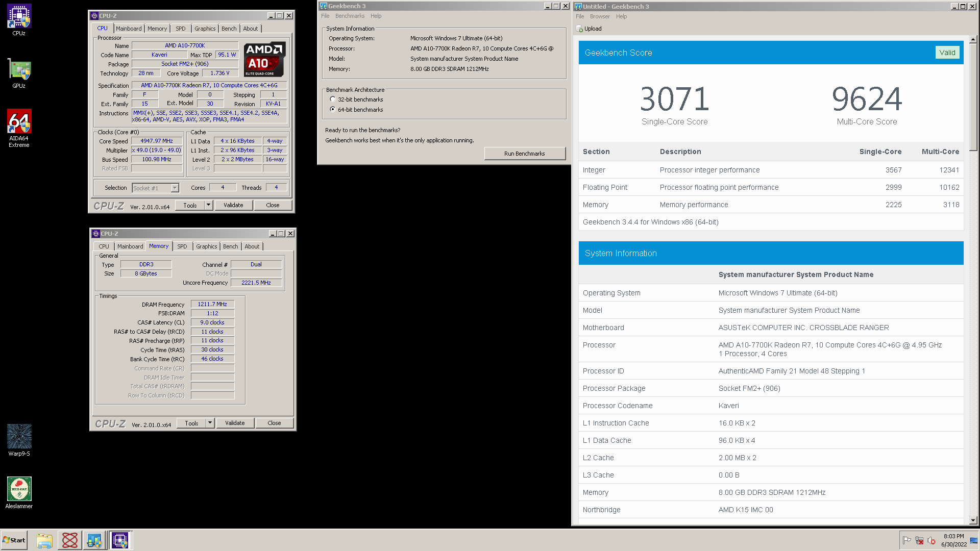The width and height of the screenshot is (980, 551).
Task: Click the network tray icon
Action: click(x=919, y=540)
